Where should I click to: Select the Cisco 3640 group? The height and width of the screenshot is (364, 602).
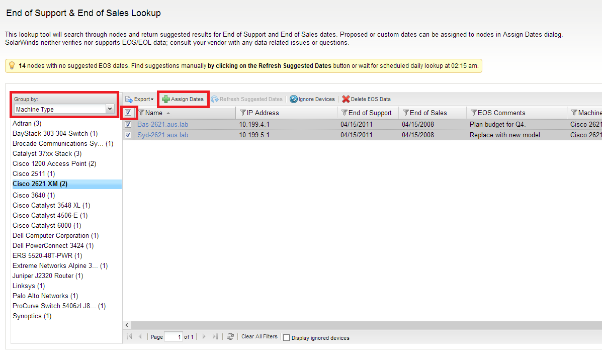(x=34, y=195)
